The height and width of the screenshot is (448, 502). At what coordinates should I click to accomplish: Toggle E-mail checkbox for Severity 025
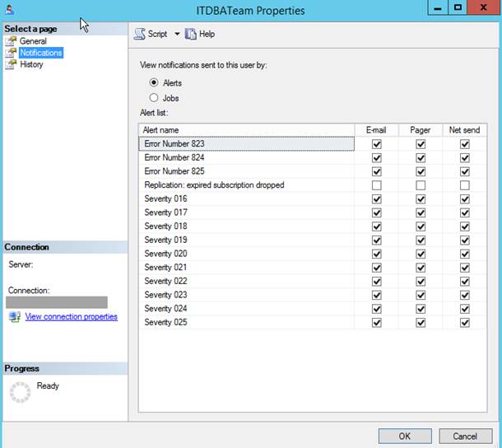377,323
